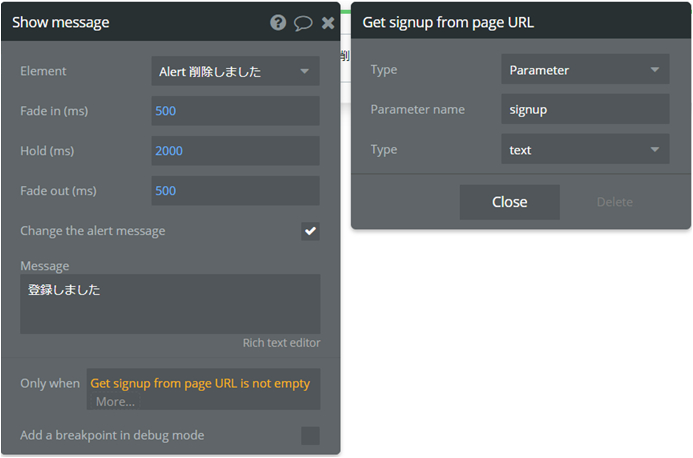Viewport: 693px width, 458px height.
Task: Click the Get signup from page URL title bar
Action: click(x=521, y=22)
